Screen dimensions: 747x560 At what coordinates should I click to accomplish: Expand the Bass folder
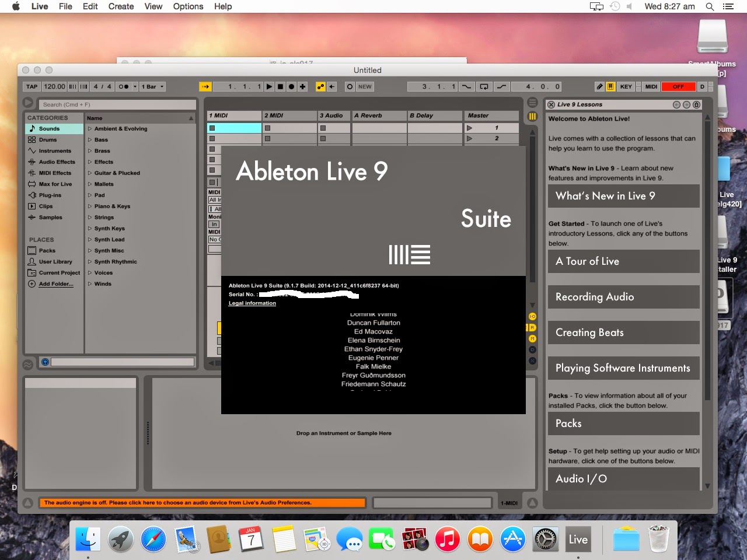90,139
